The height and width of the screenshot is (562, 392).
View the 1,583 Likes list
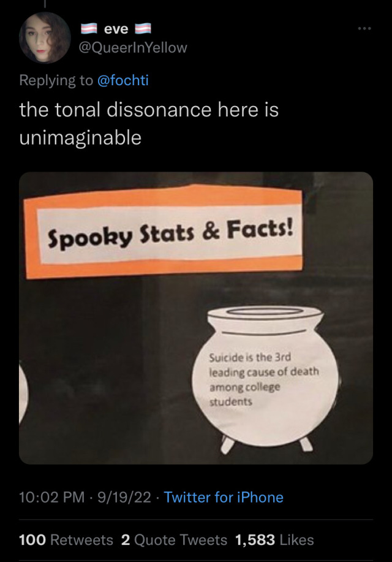274,540
